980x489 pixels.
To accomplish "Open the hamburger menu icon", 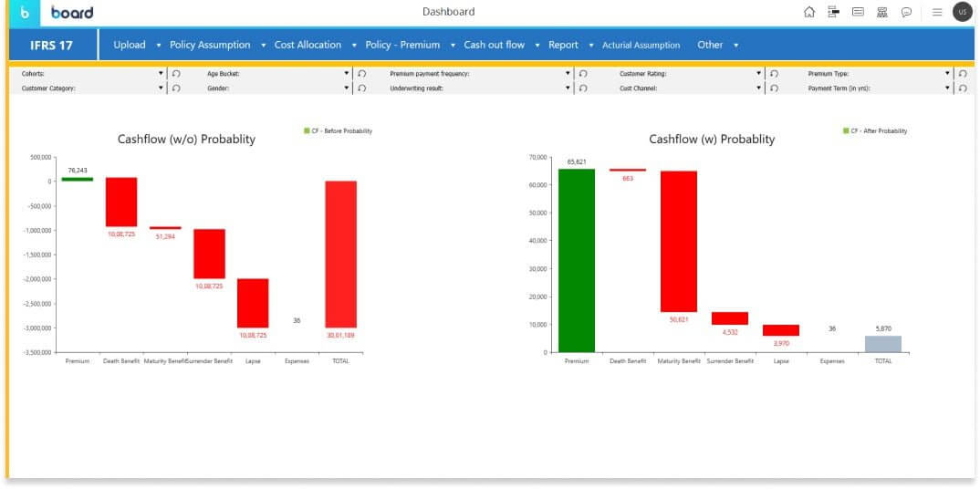I will click(936, 12).
